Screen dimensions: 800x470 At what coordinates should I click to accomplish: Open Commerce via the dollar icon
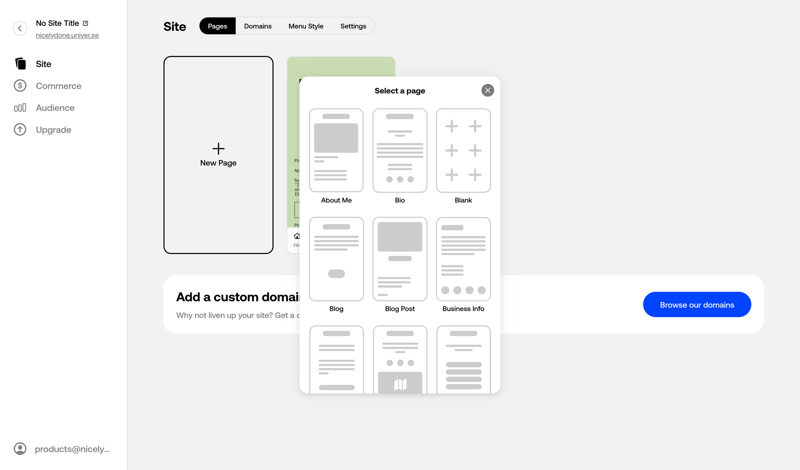point(20,86)
